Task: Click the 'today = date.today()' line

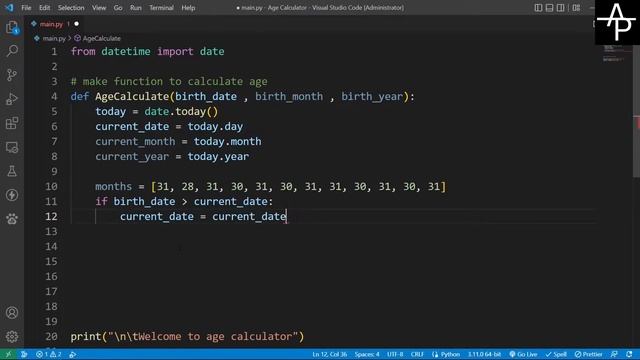Action: (x=157, y=112)
